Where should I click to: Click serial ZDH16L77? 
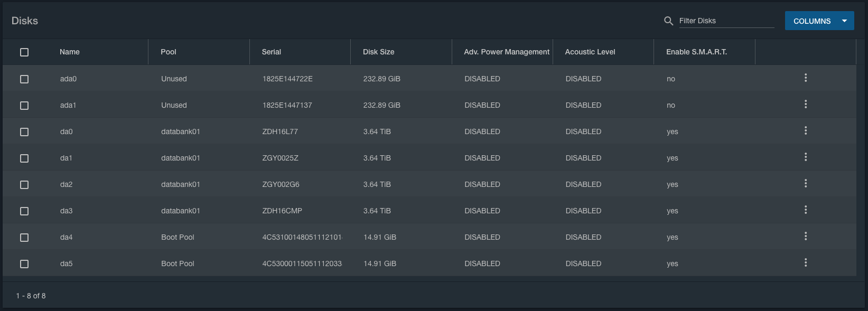(280, 131)
